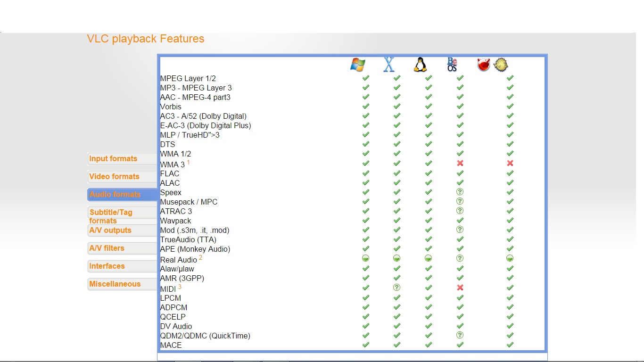Click the Linux penguin column icon

[420, 65]
